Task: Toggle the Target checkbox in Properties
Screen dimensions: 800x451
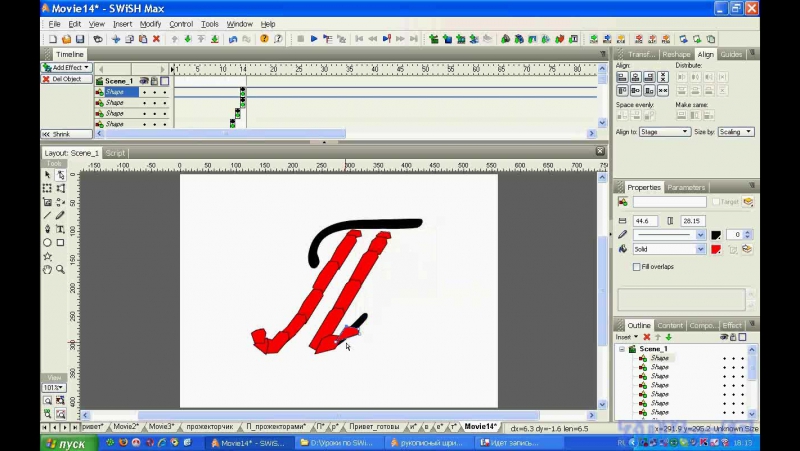Action: point(716,202)
